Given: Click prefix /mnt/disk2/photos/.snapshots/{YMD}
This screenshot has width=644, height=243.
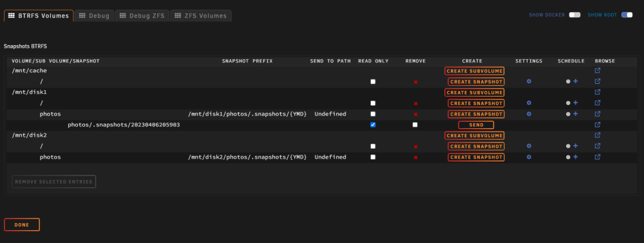Looking at the screenshot, I should [x=247, y=157].
